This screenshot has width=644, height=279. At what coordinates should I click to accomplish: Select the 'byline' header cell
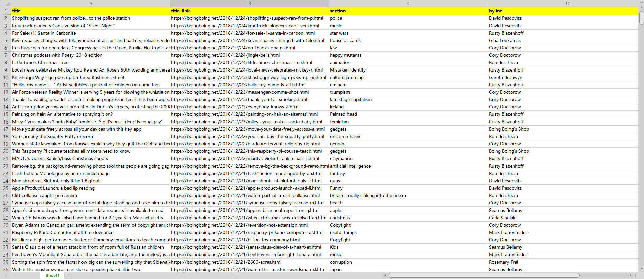tap(563, 11)
